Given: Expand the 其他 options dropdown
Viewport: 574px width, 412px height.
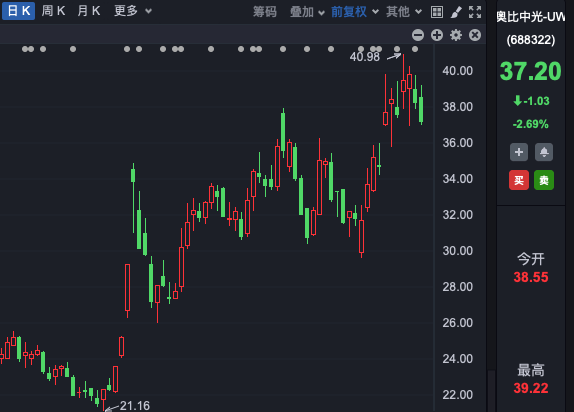Looking at the screenshot, I should (x=404, y=12).
